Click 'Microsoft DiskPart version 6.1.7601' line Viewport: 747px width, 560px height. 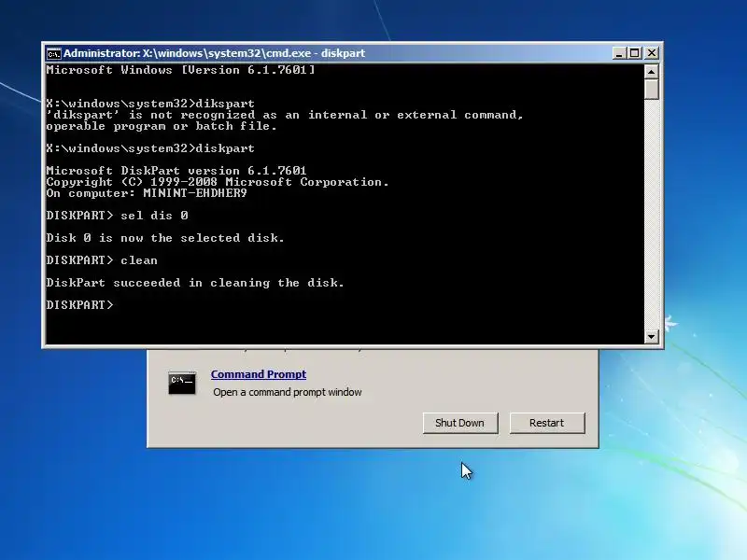tap(176, 171)
